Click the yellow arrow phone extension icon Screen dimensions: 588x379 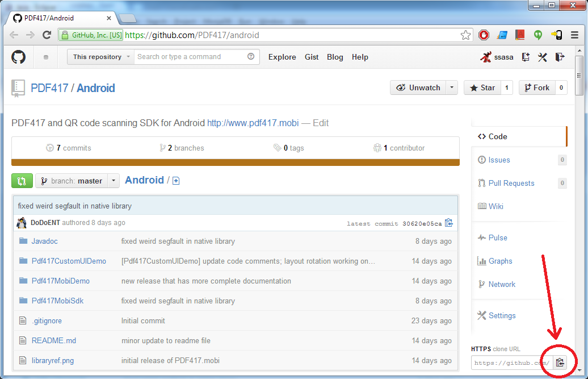coord(556,35)
